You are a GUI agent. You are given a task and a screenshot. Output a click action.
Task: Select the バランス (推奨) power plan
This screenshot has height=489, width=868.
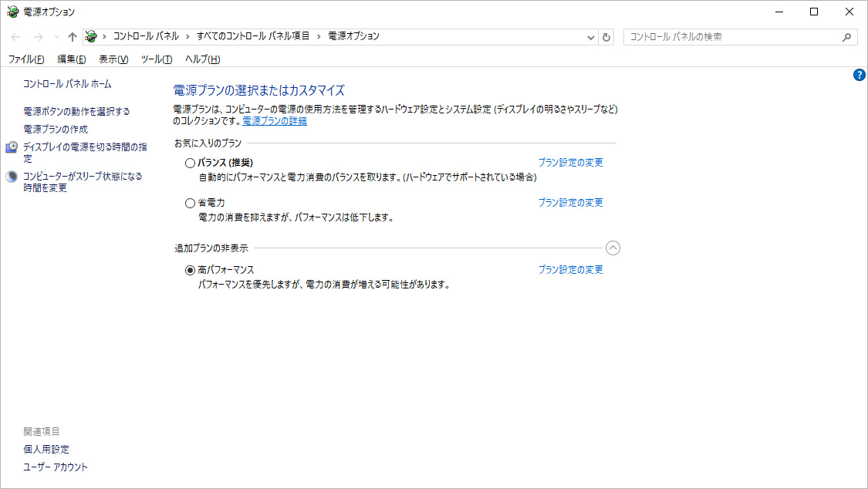click(x=190, y=164)
